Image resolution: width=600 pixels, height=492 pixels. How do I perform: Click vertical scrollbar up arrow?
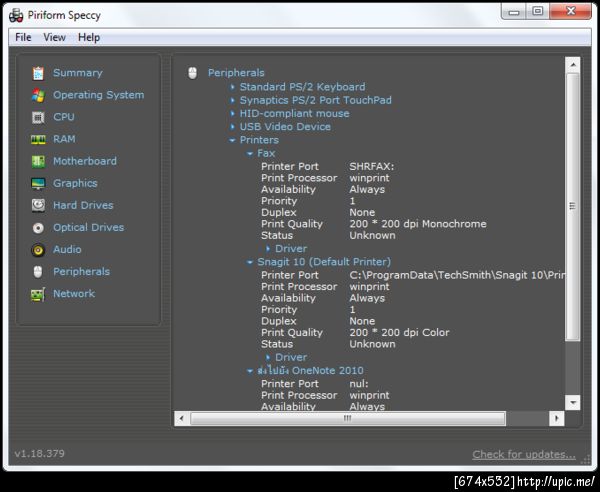[572, 65]
